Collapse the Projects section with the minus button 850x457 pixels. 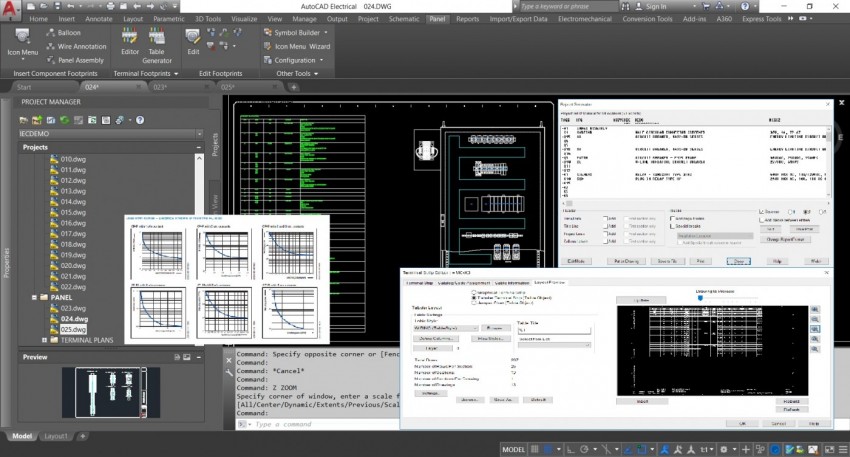click(x=198, y=147)
